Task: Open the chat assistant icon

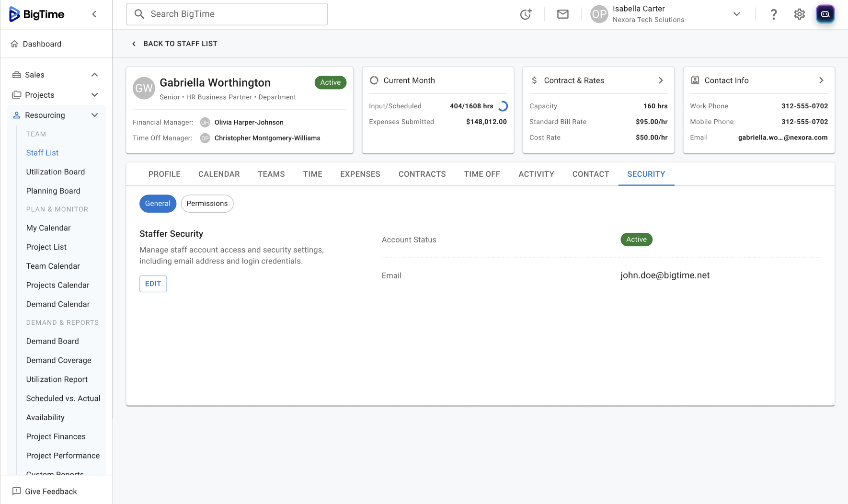Action: coord(825,14)
